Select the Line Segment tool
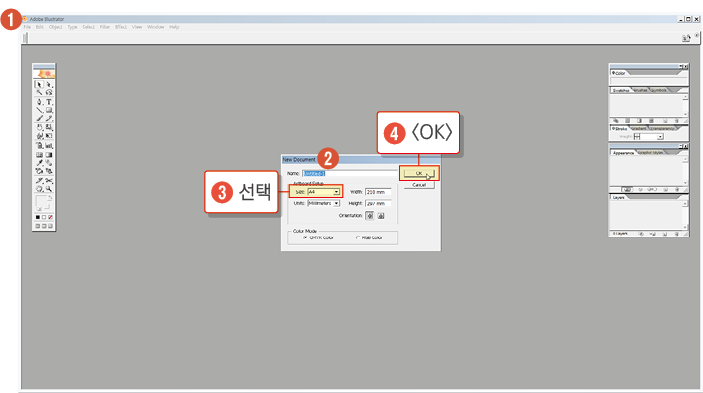Screen dimensions: 703x393 [x=39, y=110]
